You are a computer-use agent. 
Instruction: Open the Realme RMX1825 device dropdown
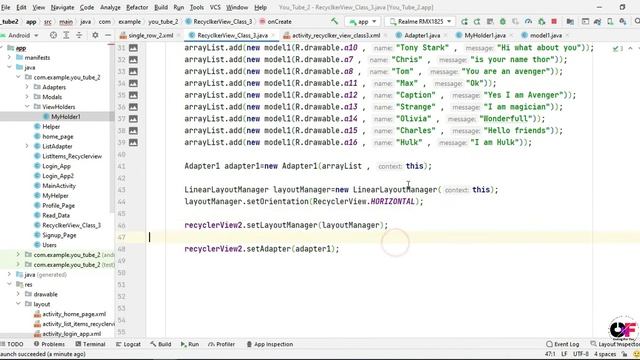coord(420,22)
